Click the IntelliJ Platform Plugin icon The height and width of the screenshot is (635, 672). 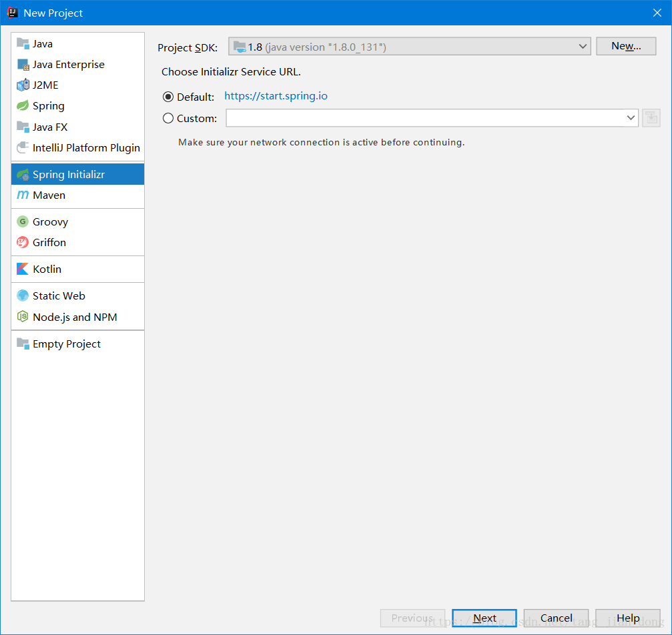pos(23,147)
